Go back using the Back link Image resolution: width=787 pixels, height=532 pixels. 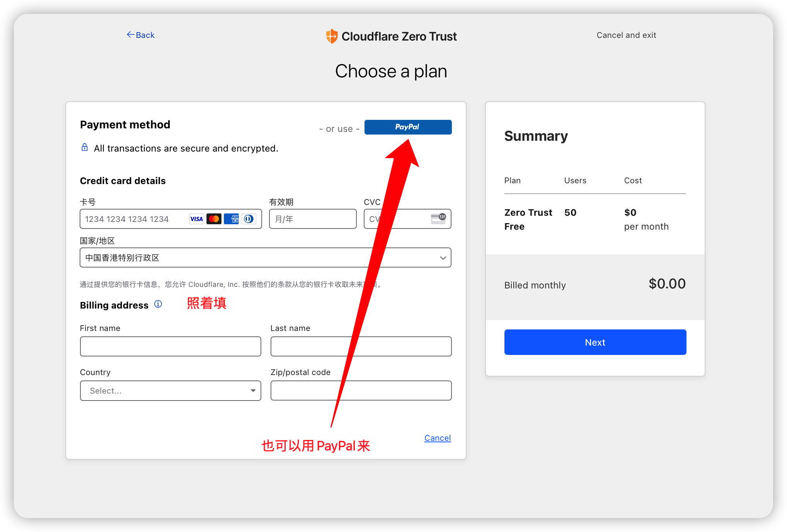(141, 35)
